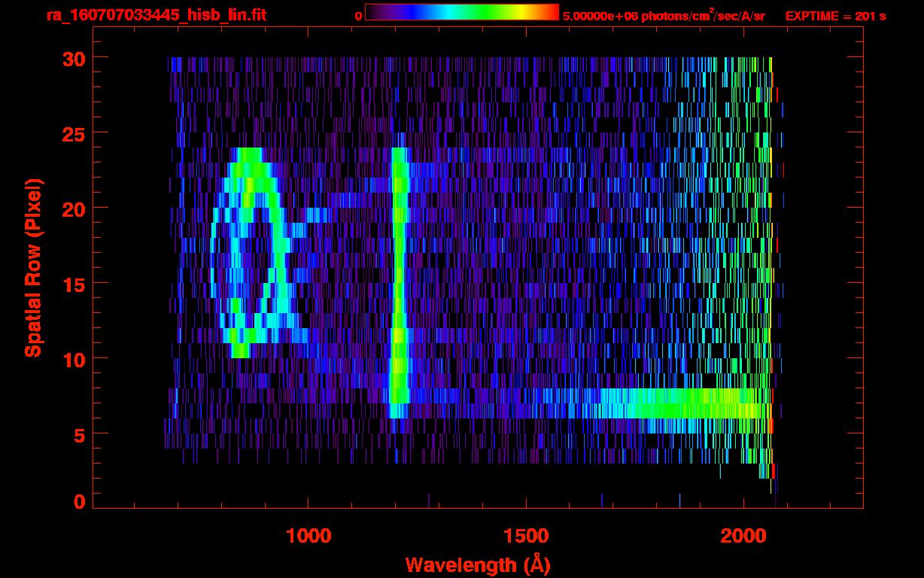Click the x-axis tick label 1500

point(525,536)
